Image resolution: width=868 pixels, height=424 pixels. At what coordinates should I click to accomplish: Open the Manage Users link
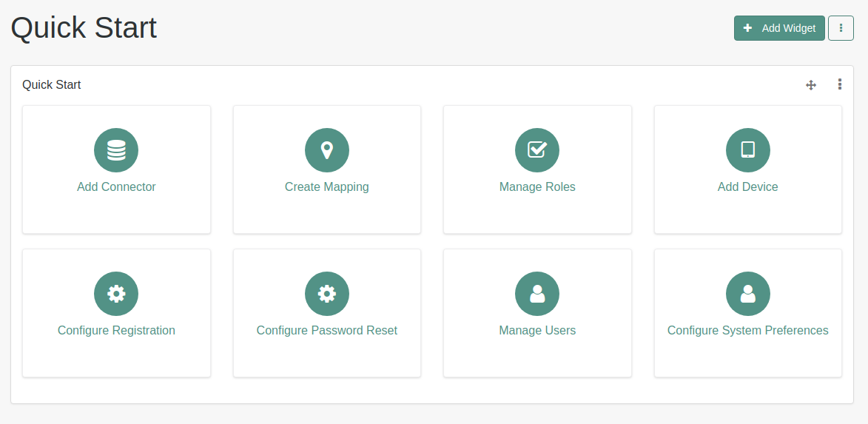(x=537, y=331)
